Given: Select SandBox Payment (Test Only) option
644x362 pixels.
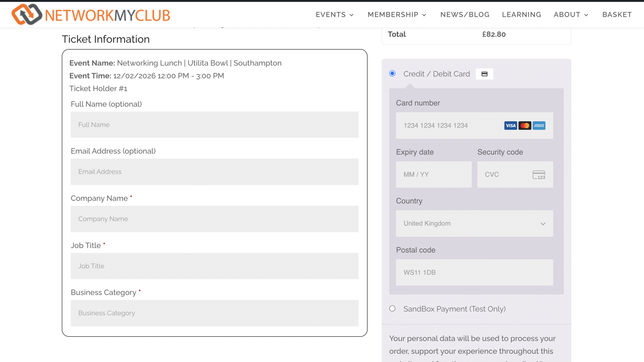Looking at the screenshot, I should tap(392, 309).
